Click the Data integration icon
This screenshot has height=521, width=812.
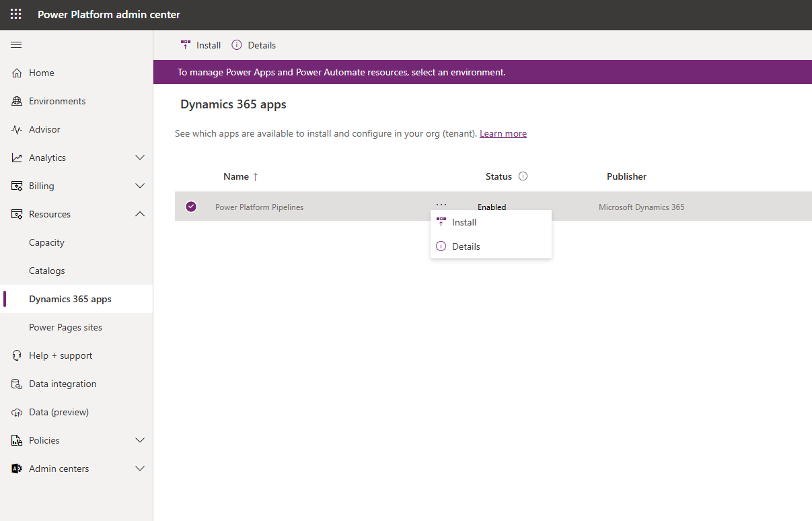coord(17,384)
